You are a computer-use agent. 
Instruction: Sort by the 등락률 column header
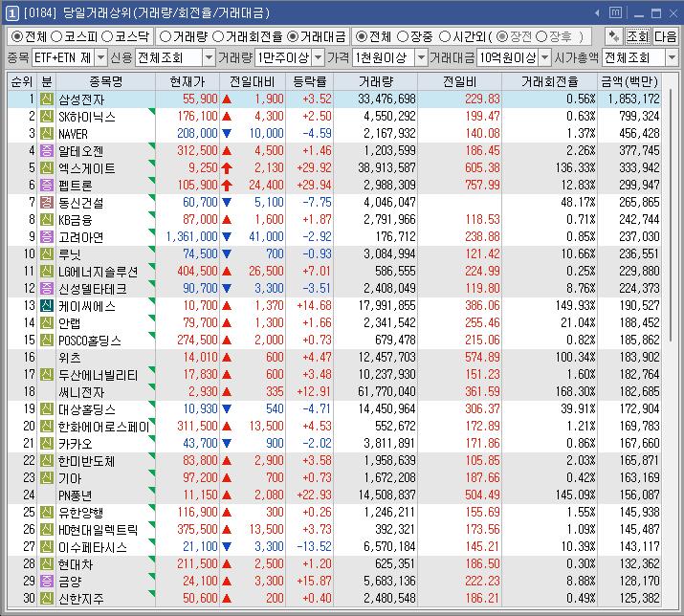coord(309,81)
